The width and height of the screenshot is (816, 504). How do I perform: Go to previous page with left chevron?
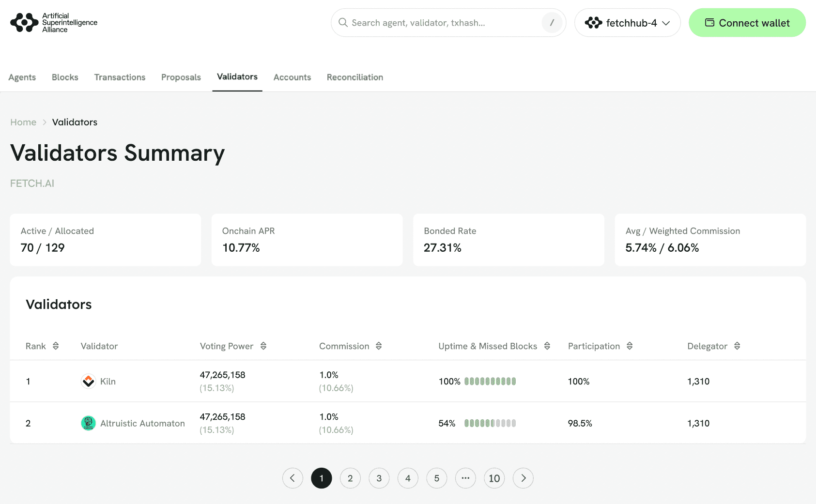[x=293, y=478]
